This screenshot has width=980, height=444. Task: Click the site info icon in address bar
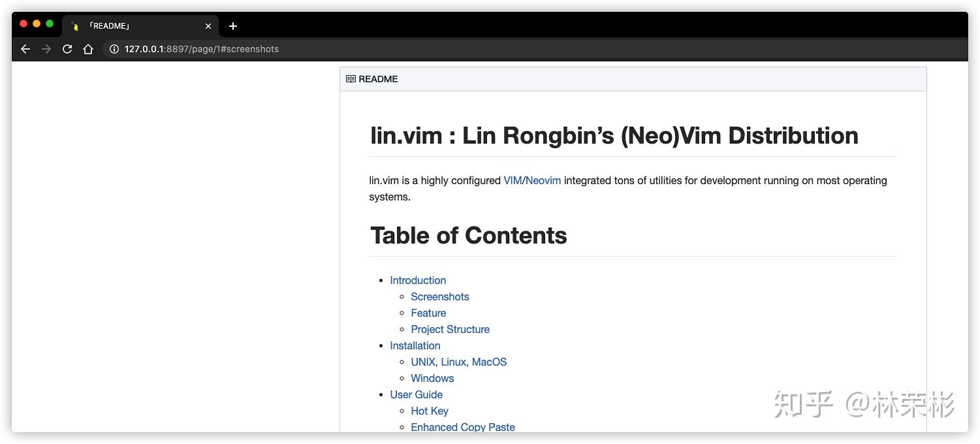point(114,49)
